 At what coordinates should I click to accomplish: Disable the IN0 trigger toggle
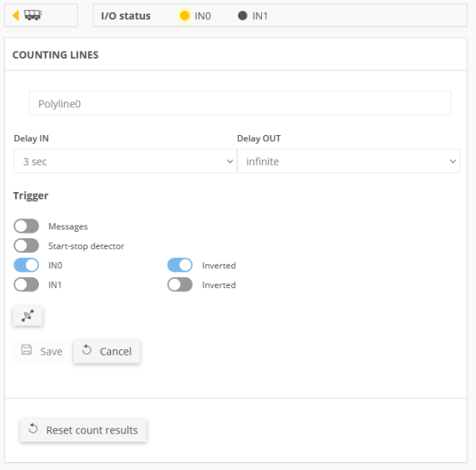point(26,265)
